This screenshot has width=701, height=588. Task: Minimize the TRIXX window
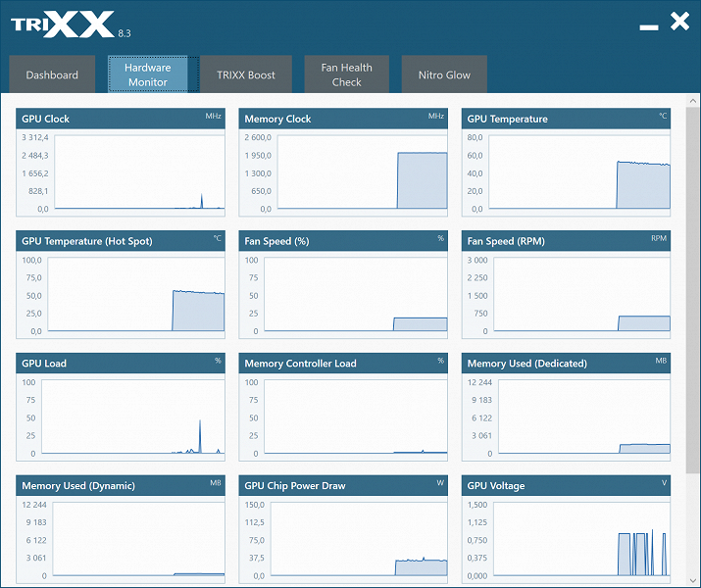point(649,27)
